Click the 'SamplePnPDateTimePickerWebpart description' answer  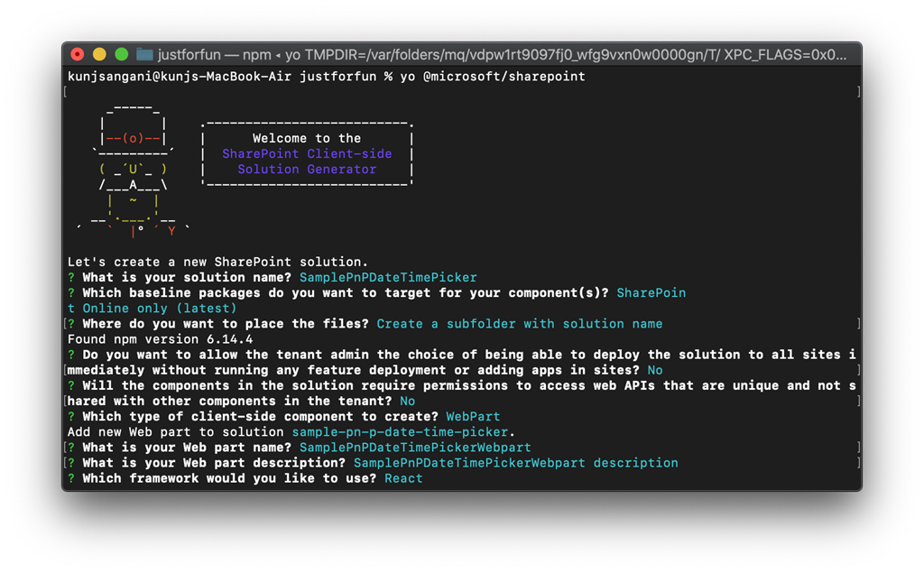[515, 463]
